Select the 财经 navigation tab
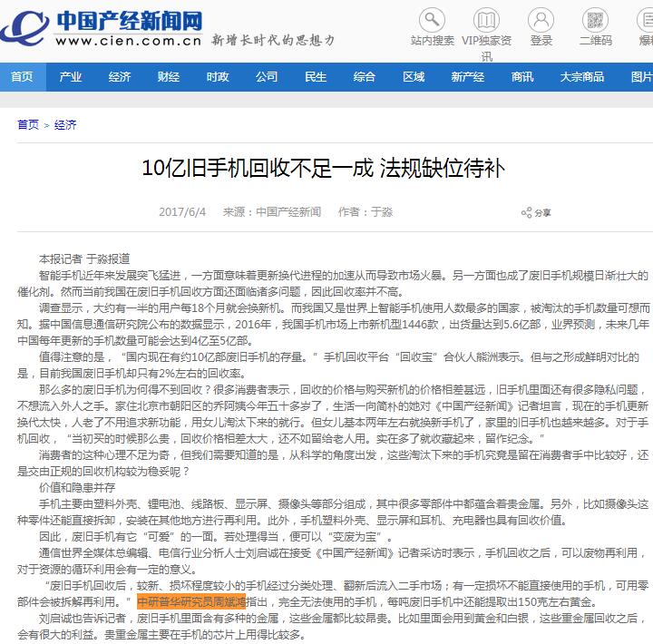Image resolution: width=653 pixels, height=644 pixels. point(169,77)
